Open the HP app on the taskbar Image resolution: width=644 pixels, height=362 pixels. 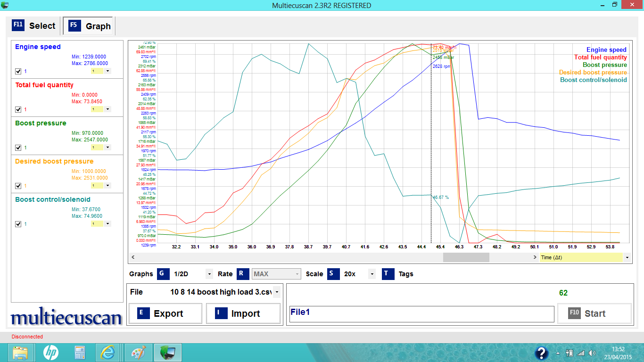tap(50, 353)
